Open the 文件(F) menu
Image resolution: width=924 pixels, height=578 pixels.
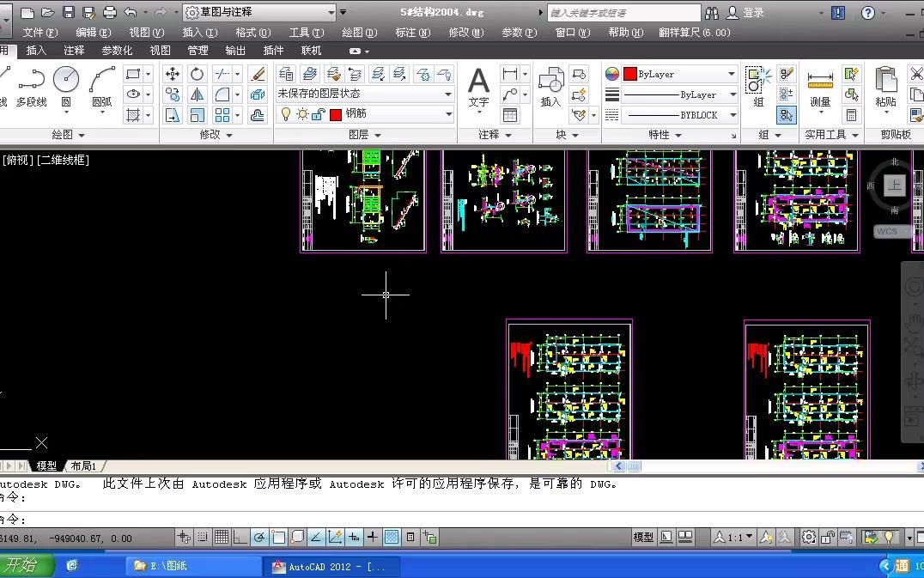pyautogui.click(x=40, y=33)
